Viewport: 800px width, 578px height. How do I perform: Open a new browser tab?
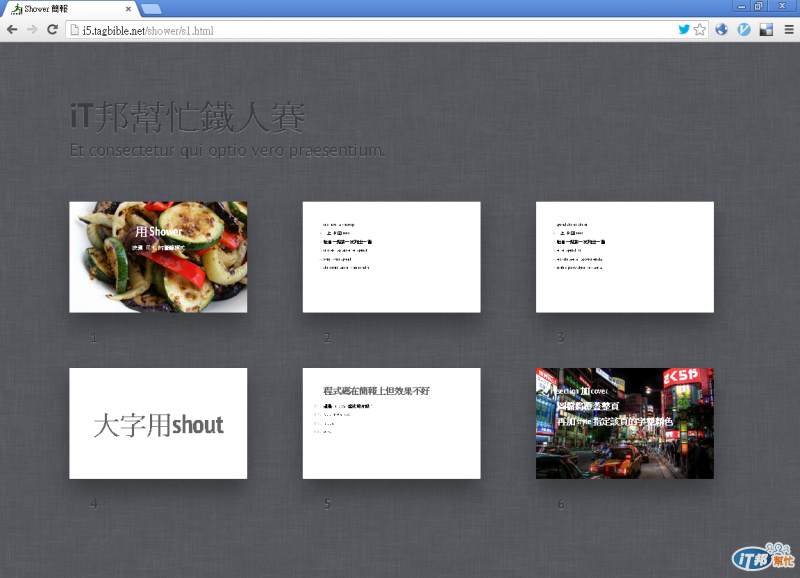151,9
